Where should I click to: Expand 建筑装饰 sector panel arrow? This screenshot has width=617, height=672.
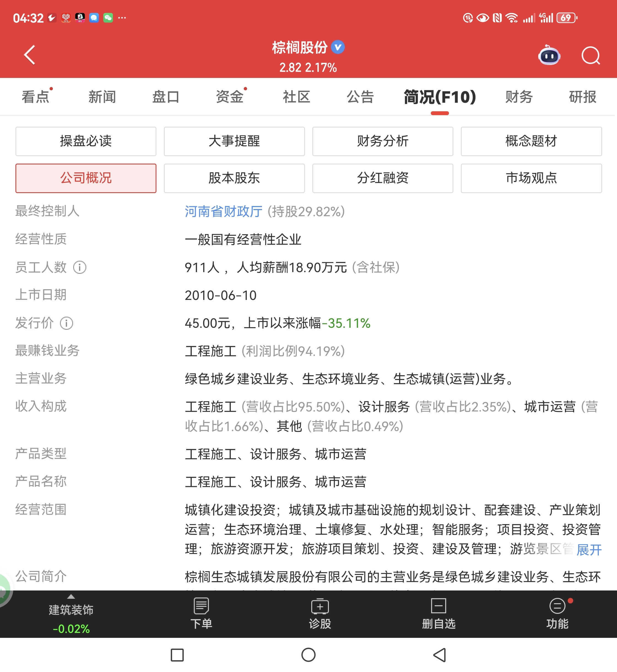[x=71, y=597]
